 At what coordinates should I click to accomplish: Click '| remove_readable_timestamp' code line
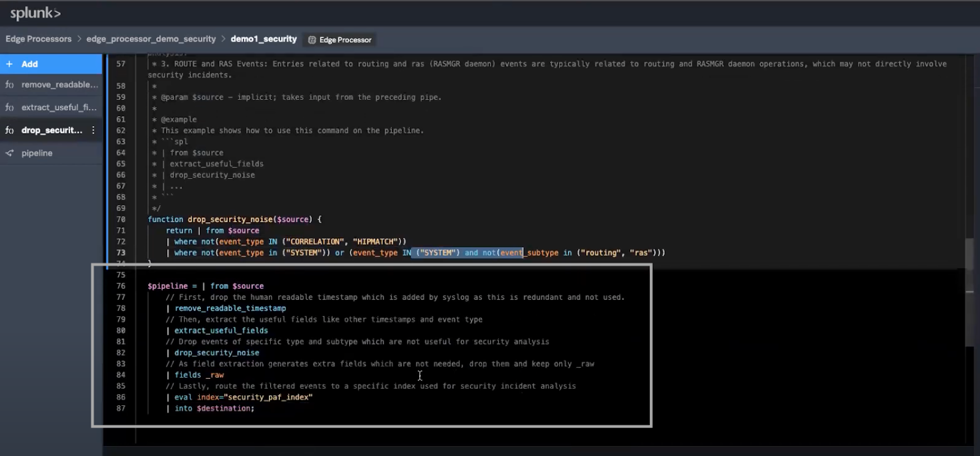(x=226, y=308)
